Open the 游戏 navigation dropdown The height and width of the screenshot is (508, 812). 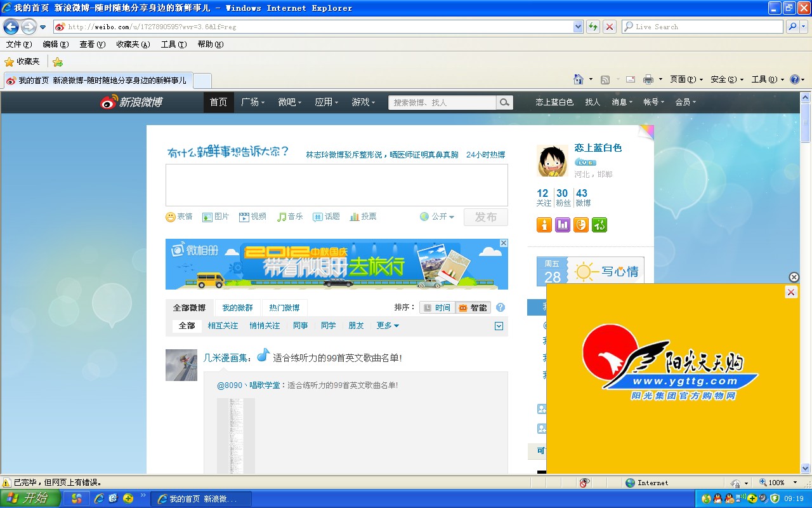coord(363,102)
